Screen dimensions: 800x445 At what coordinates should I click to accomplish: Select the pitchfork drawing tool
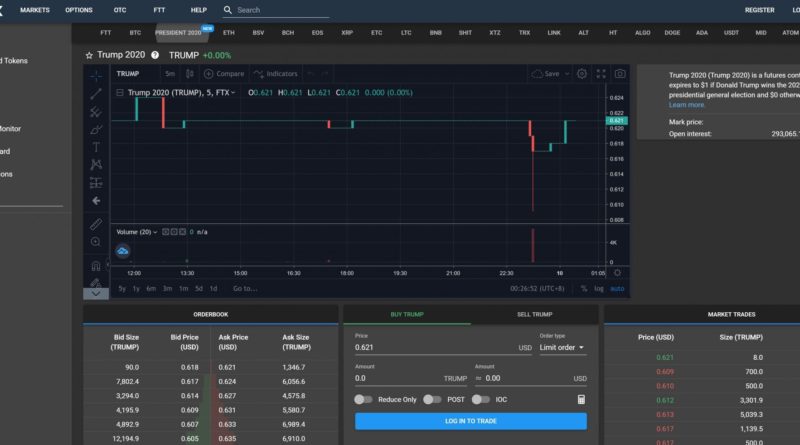point(96,112)
